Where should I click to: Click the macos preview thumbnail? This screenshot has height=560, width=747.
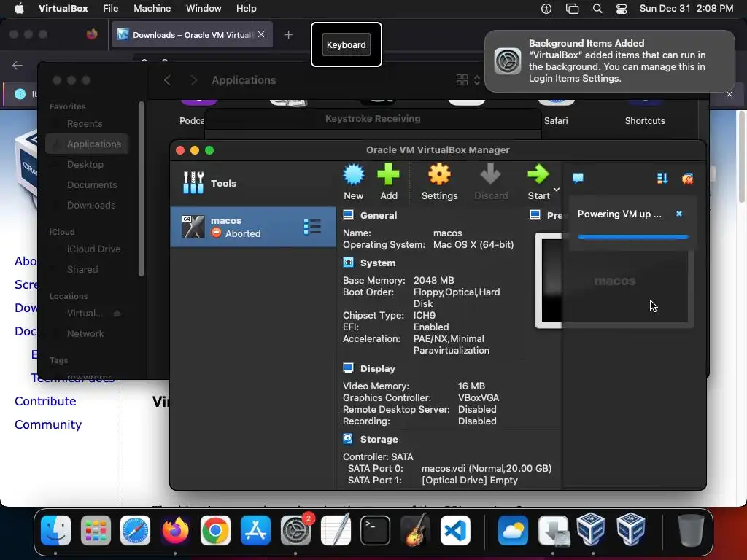pyautogui.click(x=614, y=281)
